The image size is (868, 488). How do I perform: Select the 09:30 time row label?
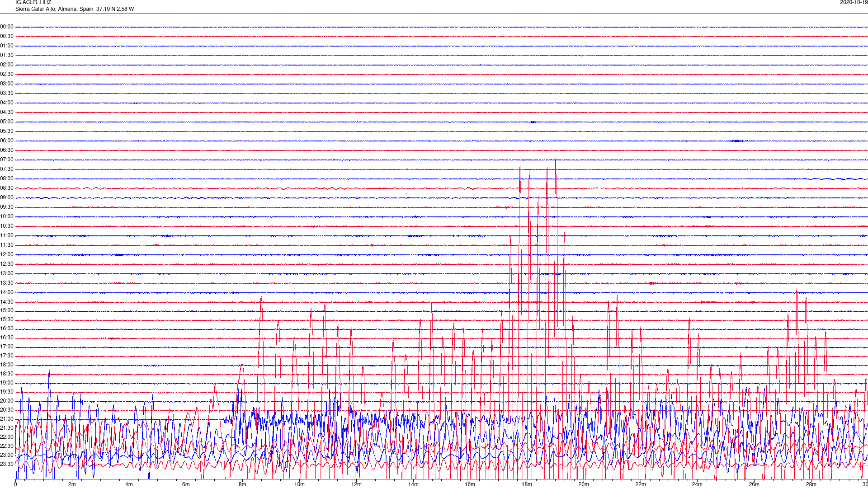click(7, 207)
